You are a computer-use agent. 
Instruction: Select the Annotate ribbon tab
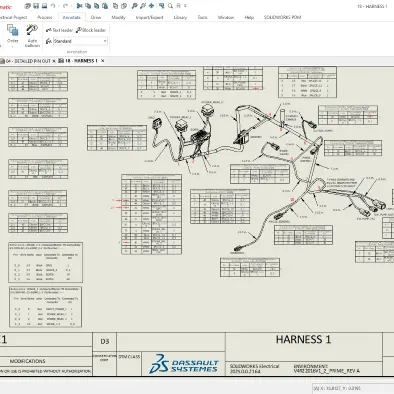72,17
